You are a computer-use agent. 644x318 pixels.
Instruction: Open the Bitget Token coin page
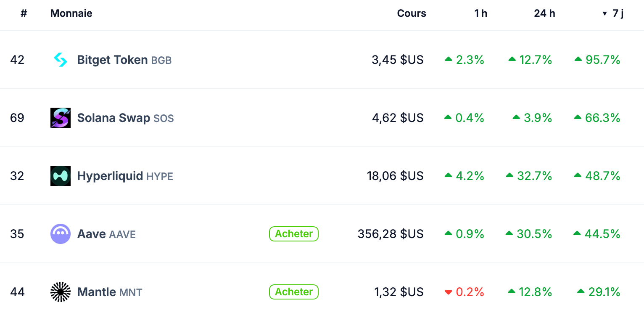click(112, 60)
